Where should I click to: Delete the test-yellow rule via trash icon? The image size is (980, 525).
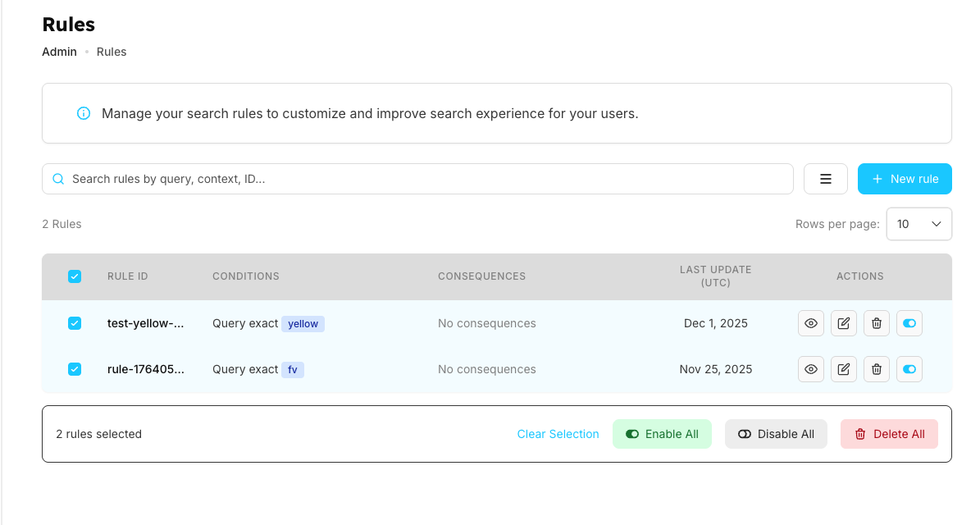coord(877,323)
